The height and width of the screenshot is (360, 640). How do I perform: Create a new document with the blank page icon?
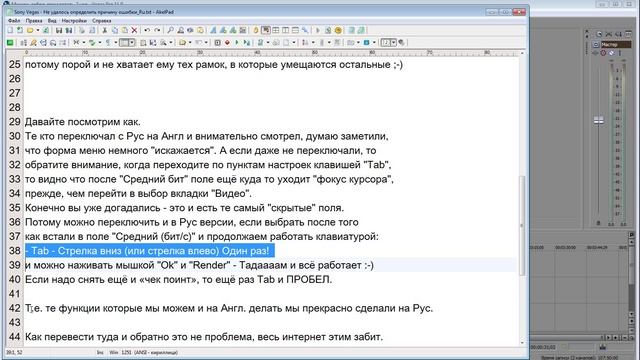(x=10, y=30)
